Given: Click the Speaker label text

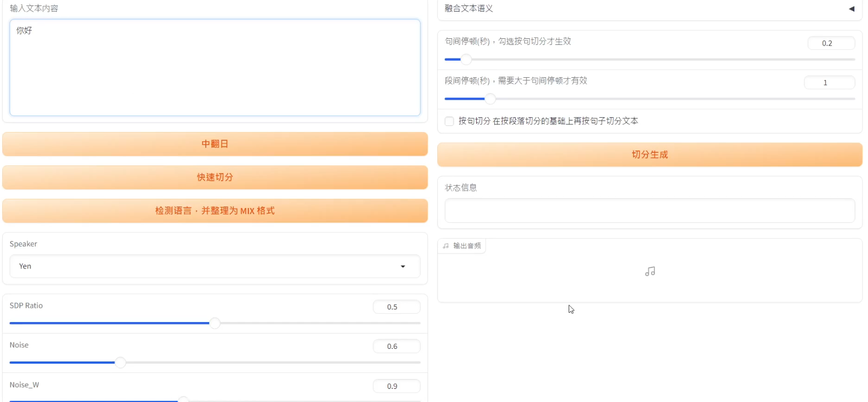Looking at the screenshot, I should click(x=24, y=244).
